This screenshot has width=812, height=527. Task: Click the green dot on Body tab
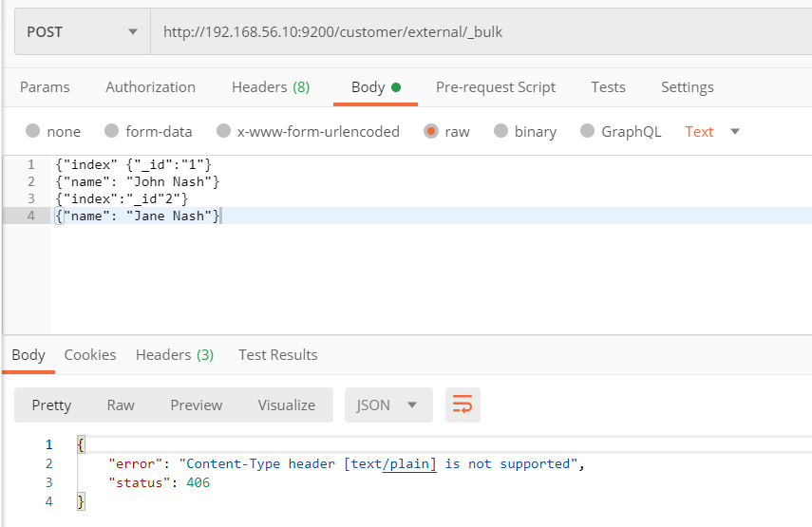pos(396,87)
